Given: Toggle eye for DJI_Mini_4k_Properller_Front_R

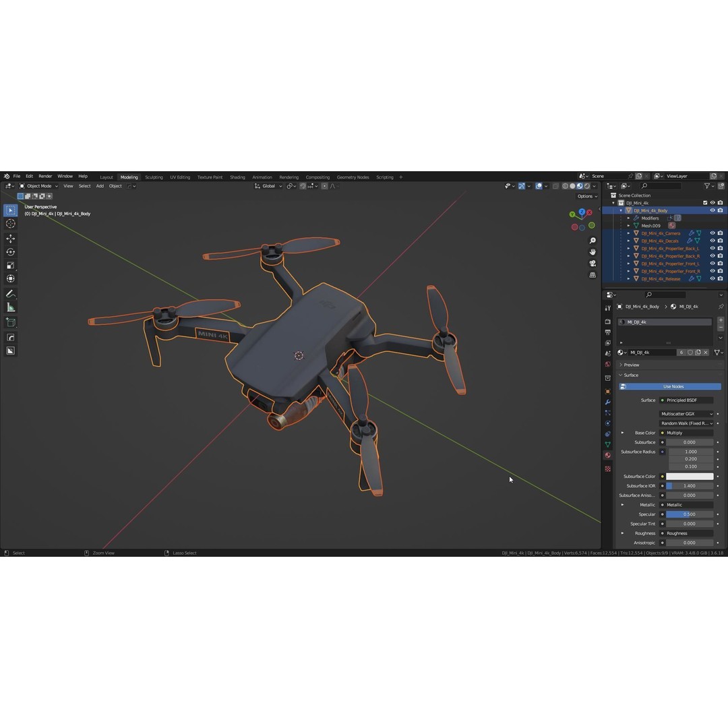Looking at the screenshot, I should click(x=712, y=271).
